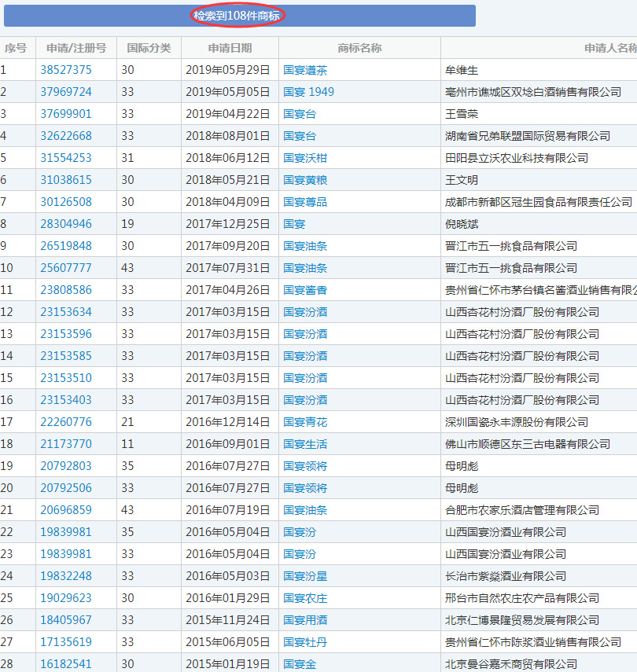Open application number 30126508
This screenshot has width=637, height=672.
coord(66,202)
